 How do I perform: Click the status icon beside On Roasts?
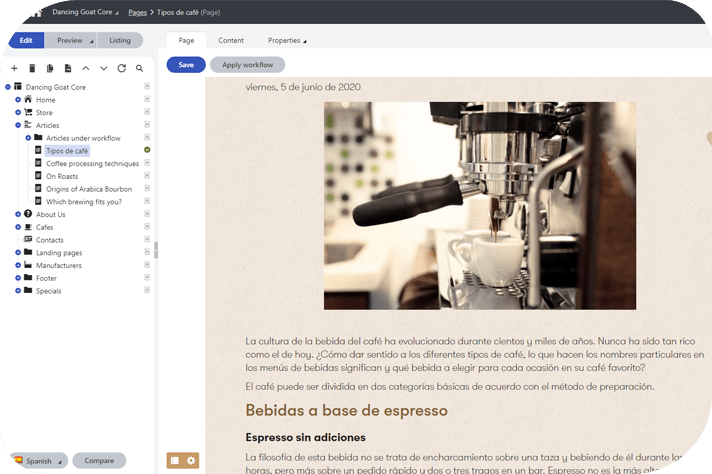pos(147,175)
